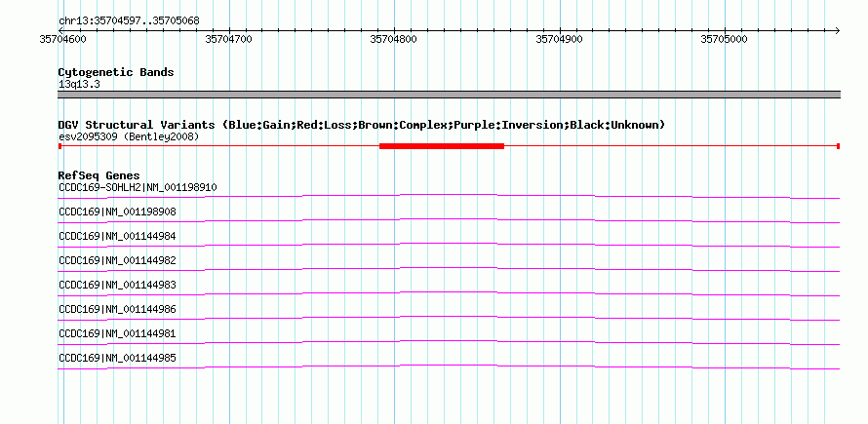Click ruler position 35704900
Image resolution: width=868 pixels, height=424 pixels.
[559, 39]
